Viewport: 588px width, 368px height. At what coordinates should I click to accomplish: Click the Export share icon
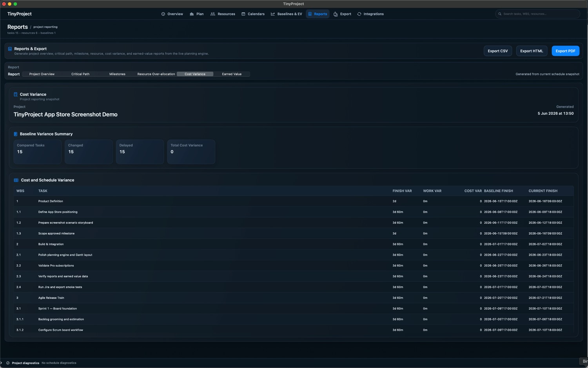tap(336, 14)
